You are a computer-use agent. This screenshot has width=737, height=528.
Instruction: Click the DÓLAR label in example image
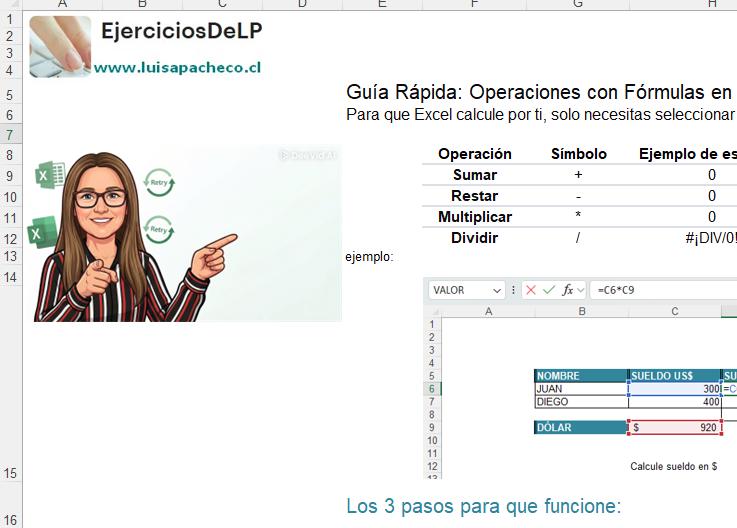(x=581, y=427)
